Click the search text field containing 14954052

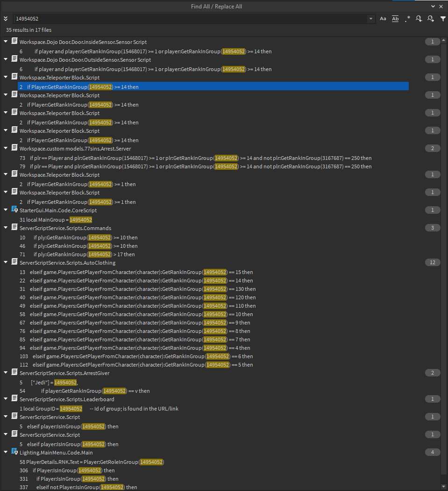187,19
